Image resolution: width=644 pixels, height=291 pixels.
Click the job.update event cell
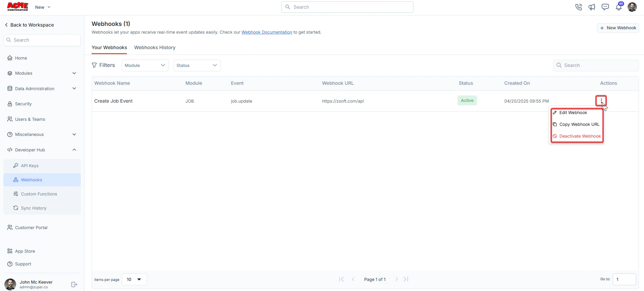(241, 101)
